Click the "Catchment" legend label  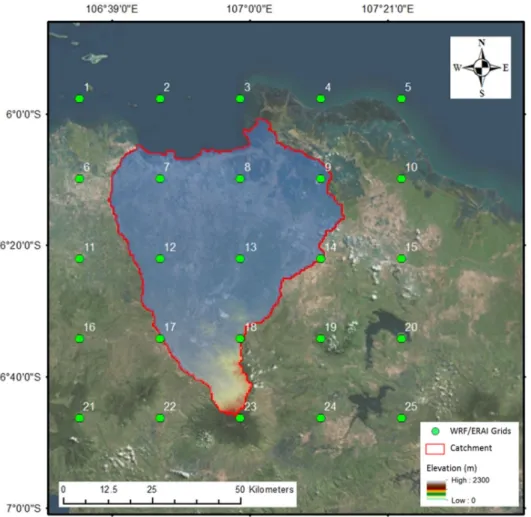471,448
